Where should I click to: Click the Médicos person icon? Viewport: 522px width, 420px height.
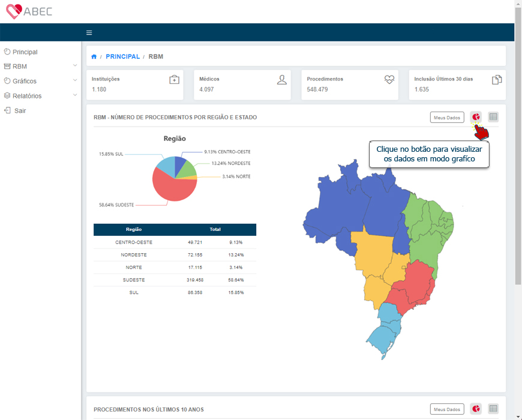[281, 80]
